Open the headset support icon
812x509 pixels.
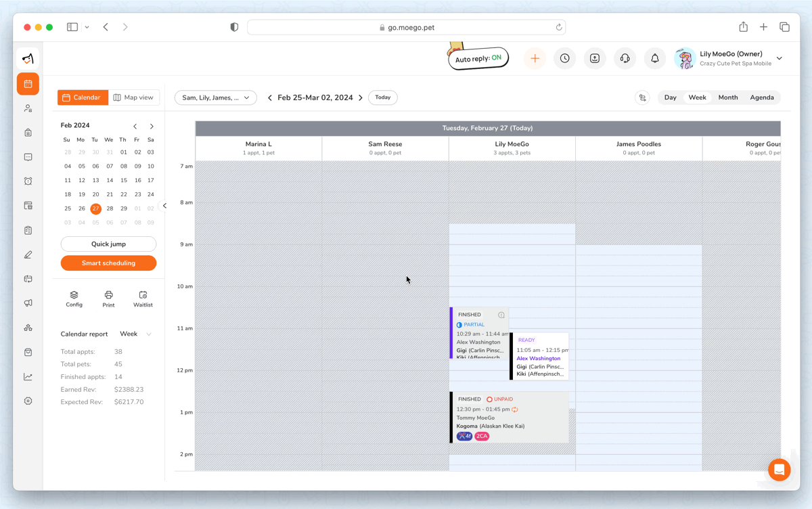click(625, 59)
